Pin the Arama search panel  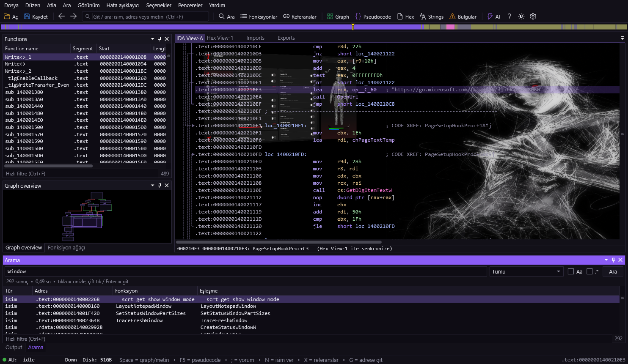click(613, 260)
